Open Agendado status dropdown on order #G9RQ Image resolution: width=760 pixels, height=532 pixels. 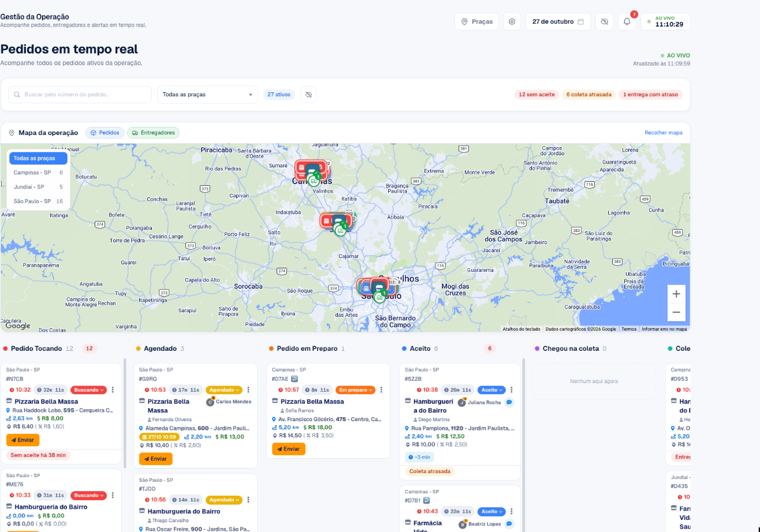(223, 389)
